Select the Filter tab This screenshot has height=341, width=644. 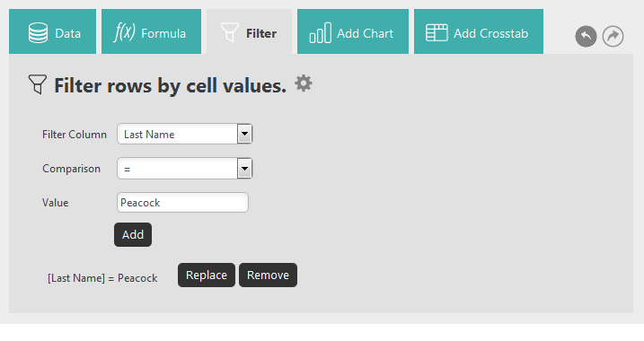(249, 31)
